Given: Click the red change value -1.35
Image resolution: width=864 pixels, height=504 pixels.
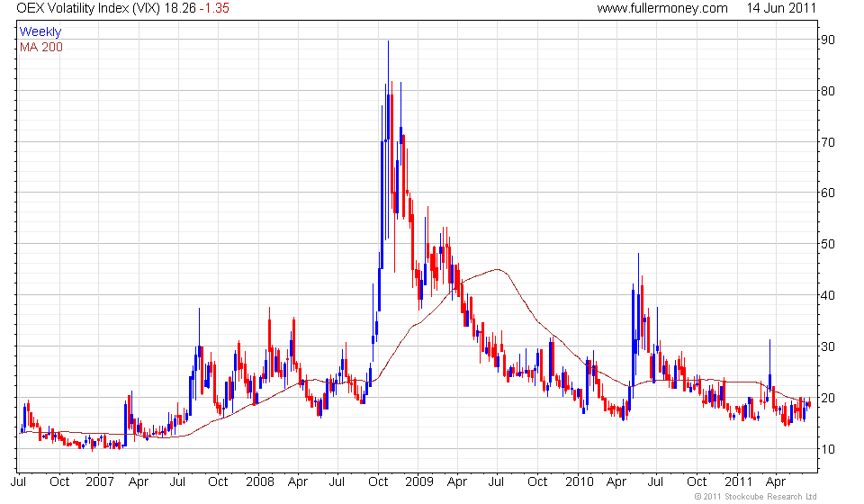Looking at the screenshot, I should (x=214, y=8).
